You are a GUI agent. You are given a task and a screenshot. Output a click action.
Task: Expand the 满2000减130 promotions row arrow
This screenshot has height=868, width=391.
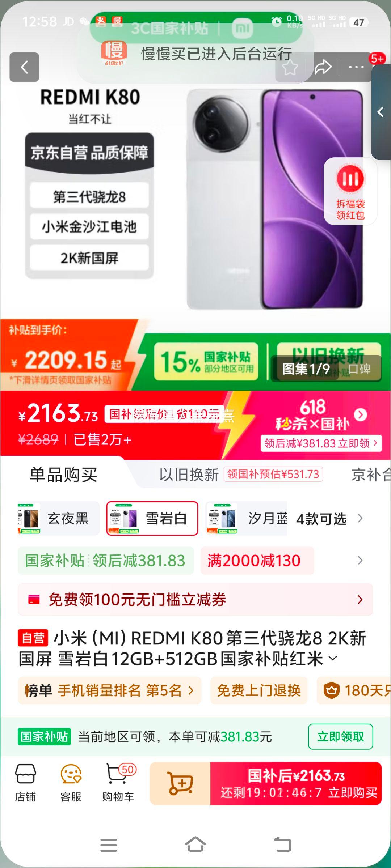pos(360,561)
